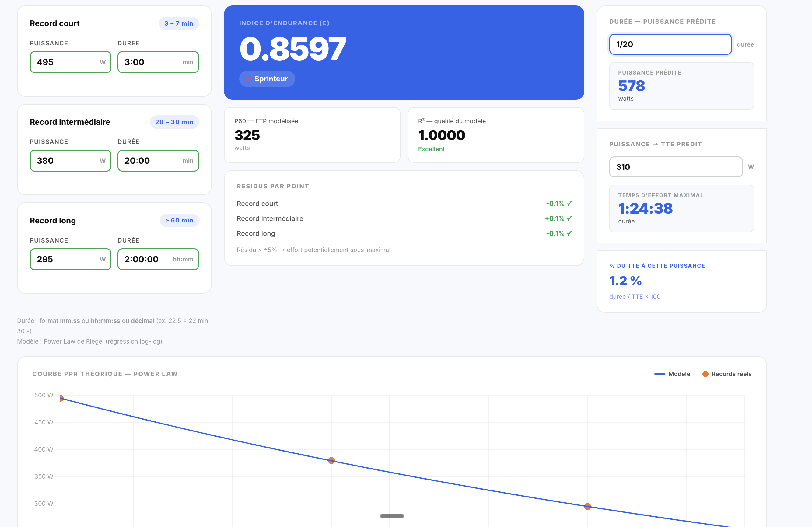Image resolution: width=812 pixels, height=527 pixels.
Task: Click the 3 – 7 min range badge
Action: (x=179, y=23)
